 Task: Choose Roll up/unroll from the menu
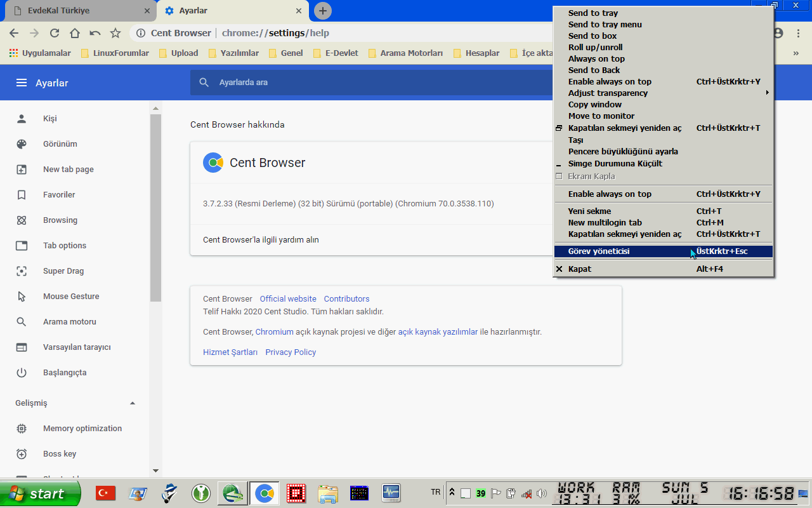pos(664,48)
